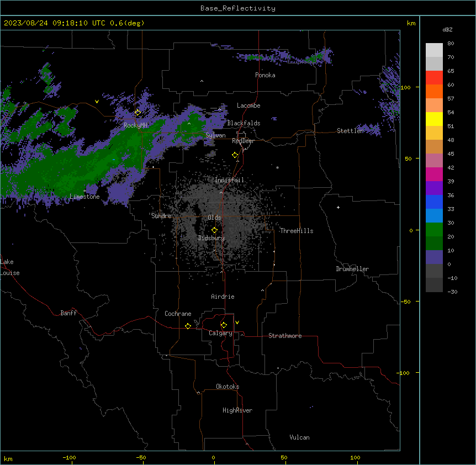The width and height of the screenshot is (476, 465).
Task: Click the Cochrane town label
Action: click(178, 314)
